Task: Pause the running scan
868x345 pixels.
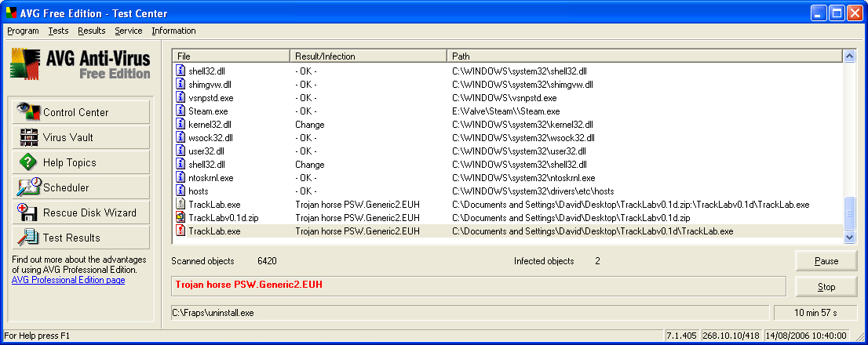Action: tap(826, 261)
